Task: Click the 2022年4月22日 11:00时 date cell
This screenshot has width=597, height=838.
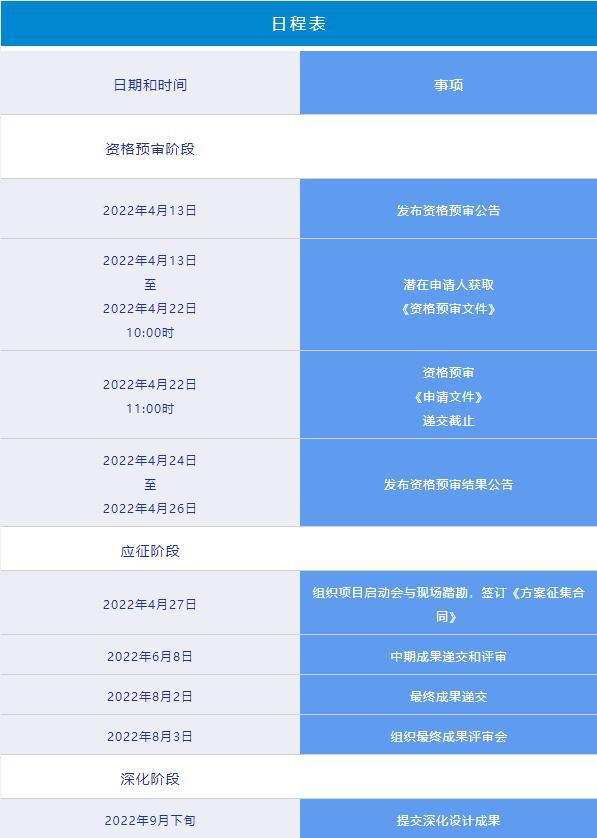Action: coord(150,395)
